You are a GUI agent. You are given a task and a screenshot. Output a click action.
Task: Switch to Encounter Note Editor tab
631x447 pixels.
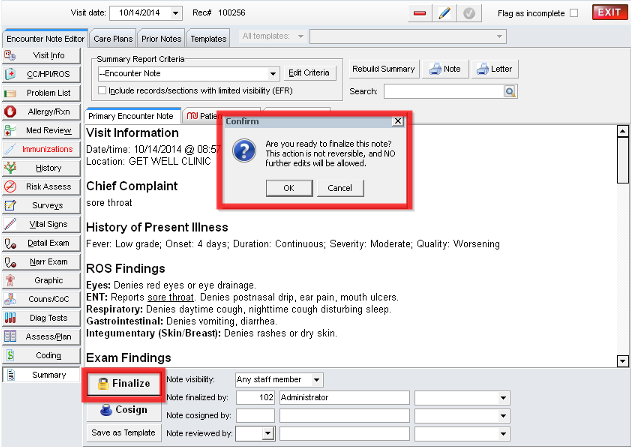(x=45, y=39)
